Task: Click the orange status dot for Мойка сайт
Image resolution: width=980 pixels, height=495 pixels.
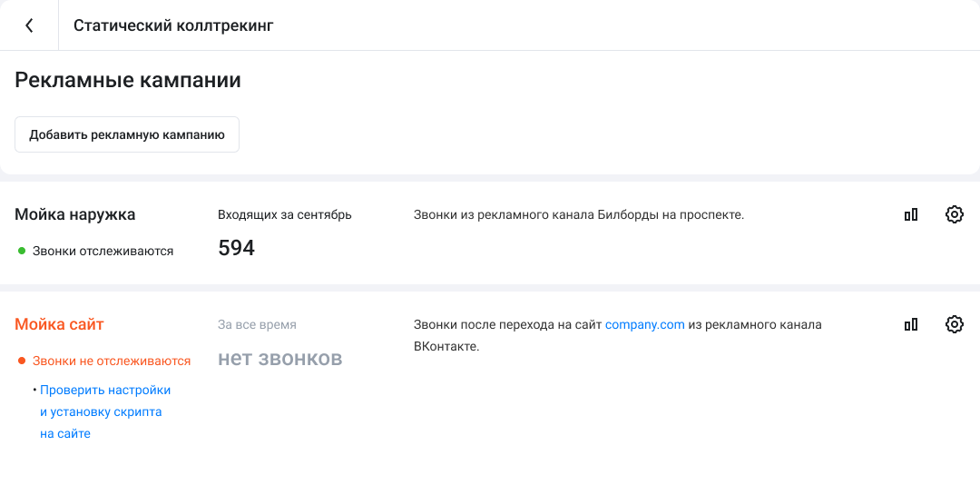Action: [22, 361]
